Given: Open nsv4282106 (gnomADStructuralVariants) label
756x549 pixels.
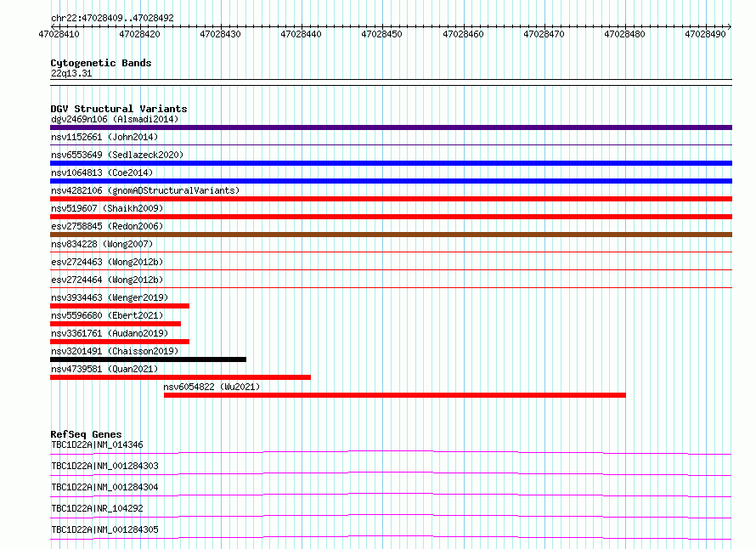Looking at the screenshot, I should point(145,190).
